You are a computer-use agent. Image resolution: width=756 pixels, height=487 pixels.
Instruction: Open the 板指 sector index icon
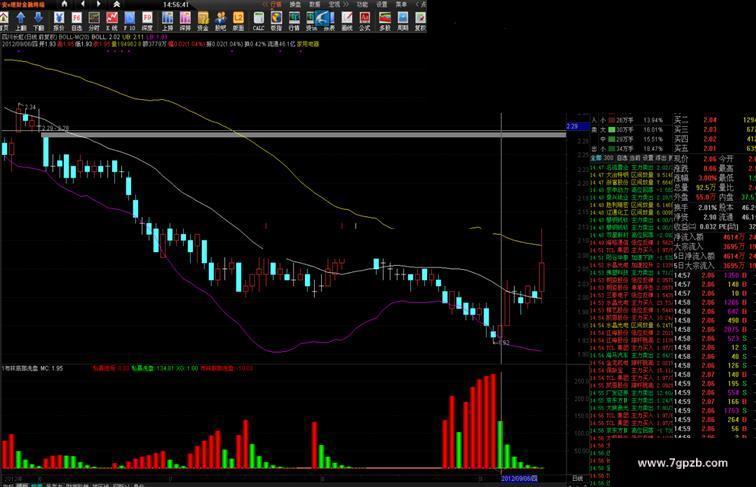(x=276, y=21)
